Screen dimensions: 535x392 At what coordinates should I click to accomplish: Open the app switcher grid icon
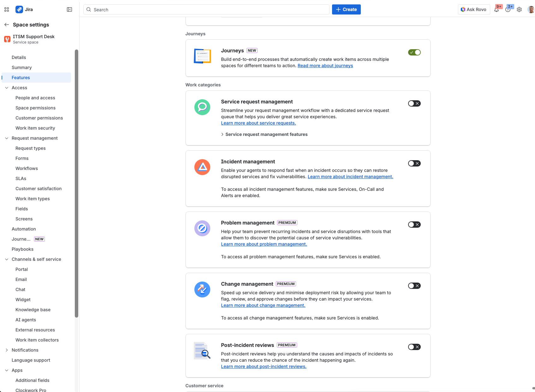tap(7, 9)
